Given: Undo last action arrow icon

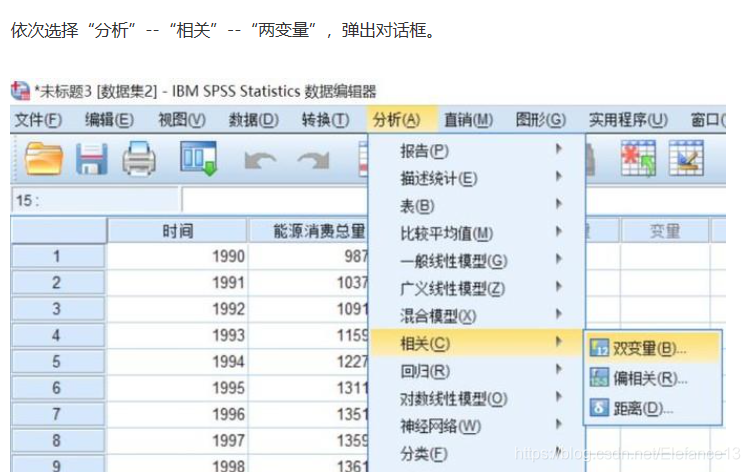Looking at the screenshot, I should coord(260,161).
